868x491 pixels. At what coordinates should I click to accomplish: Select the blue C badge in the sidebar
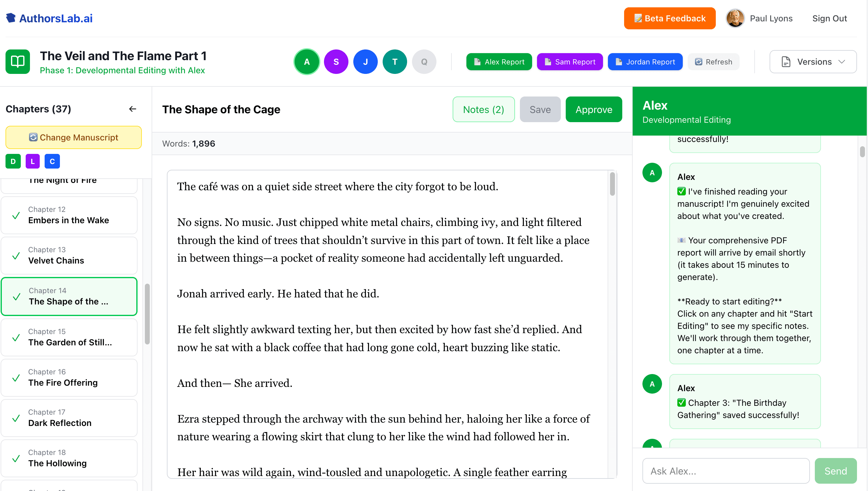point(52,161)
